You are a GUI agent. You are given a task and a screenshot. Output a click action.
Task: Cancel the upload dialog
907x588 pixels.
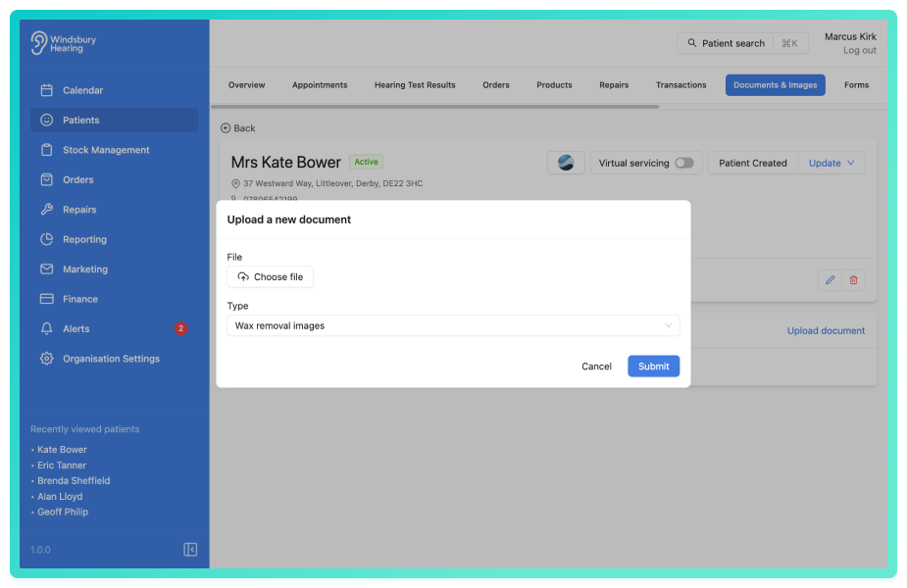tap(596, 366)
